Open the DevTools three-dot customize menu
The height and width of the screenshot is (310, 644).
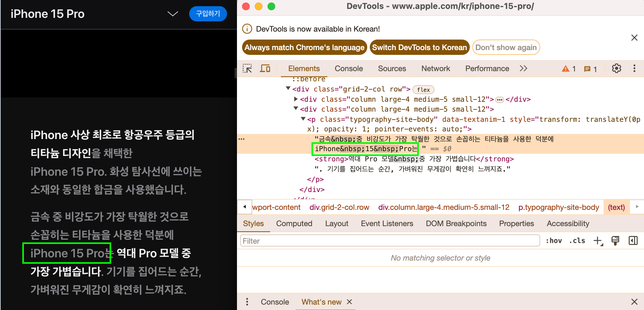point(634,68)
